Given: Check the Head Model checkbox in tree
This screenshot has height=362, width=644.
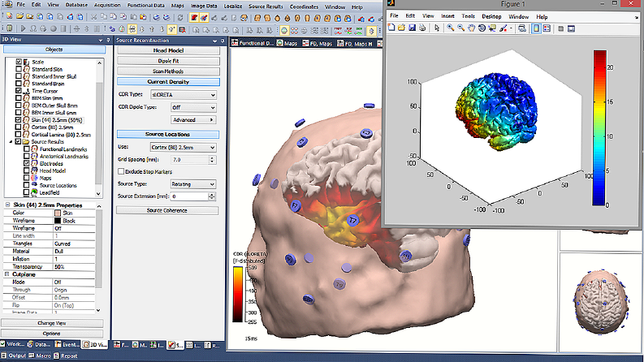Looking at the screenshot, I should click(x=27, y=170).
